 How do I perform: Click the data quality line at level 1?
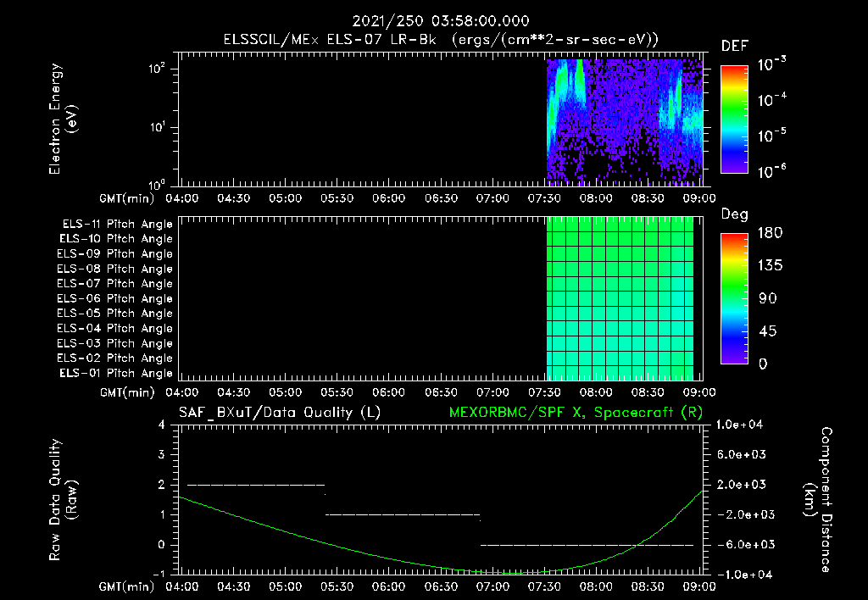(x=403, y=514)
